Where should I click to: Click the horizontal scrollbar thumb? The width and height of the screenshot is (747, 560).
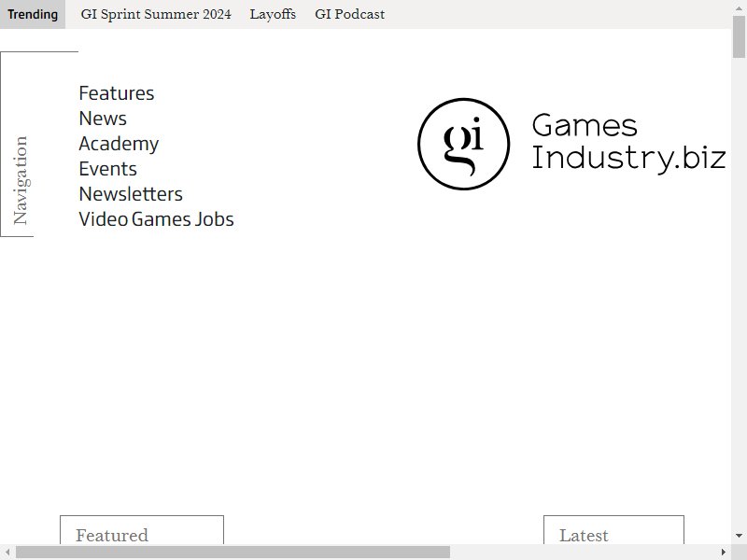(233, 552)
